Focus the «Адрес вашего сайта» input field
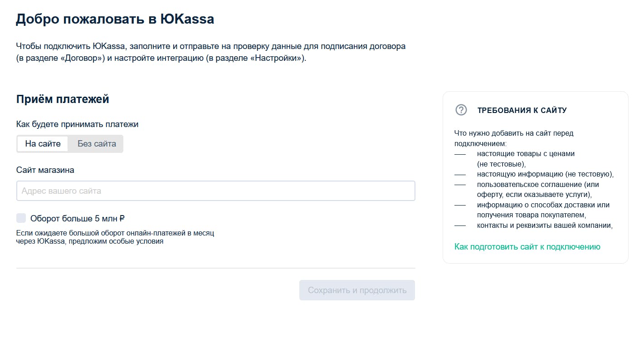 click(x=216, y=191)
